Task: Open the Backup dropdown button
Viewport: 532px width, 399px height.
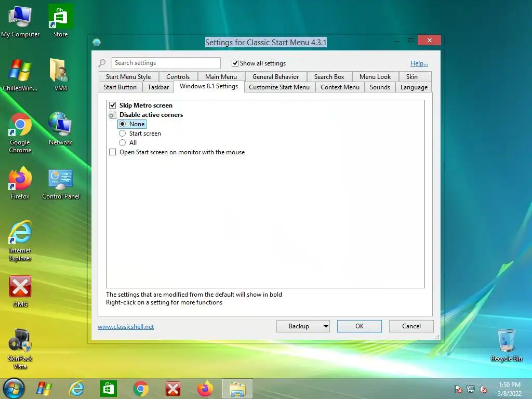Action: (x=303, y=326)
